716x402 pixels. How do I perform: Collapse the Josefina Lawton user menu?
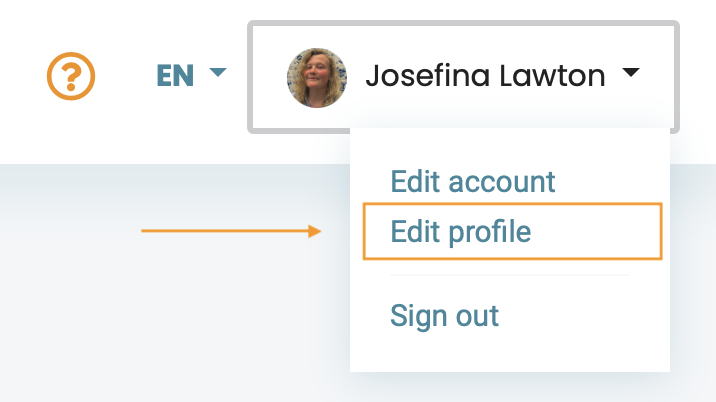pos(463,77)
